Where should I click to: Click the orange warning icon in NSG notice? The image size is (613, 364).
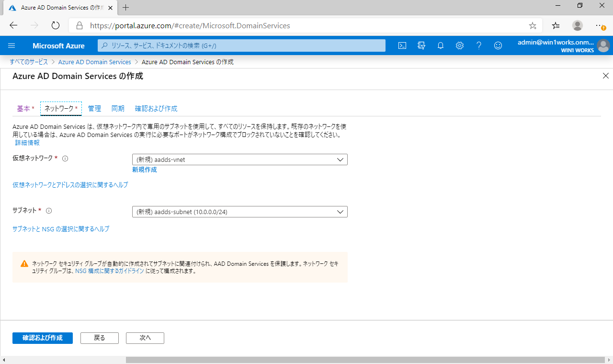(24, 263)
